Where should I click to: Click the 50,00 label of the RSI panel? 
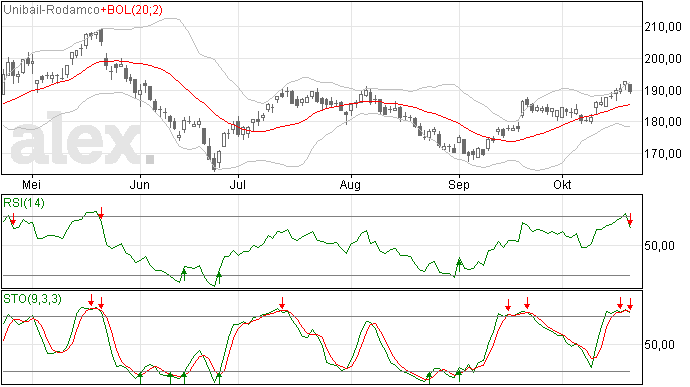660,246
